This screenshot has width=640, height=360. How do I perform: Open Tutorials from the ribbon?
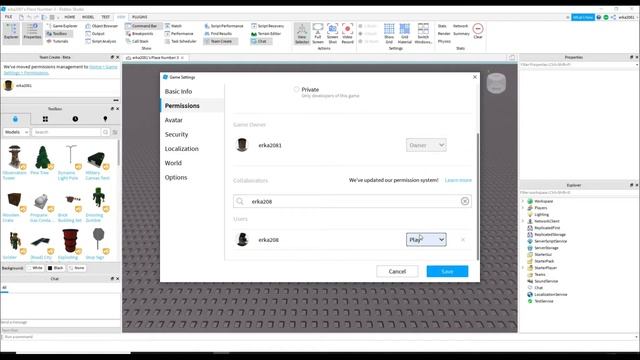58,41
